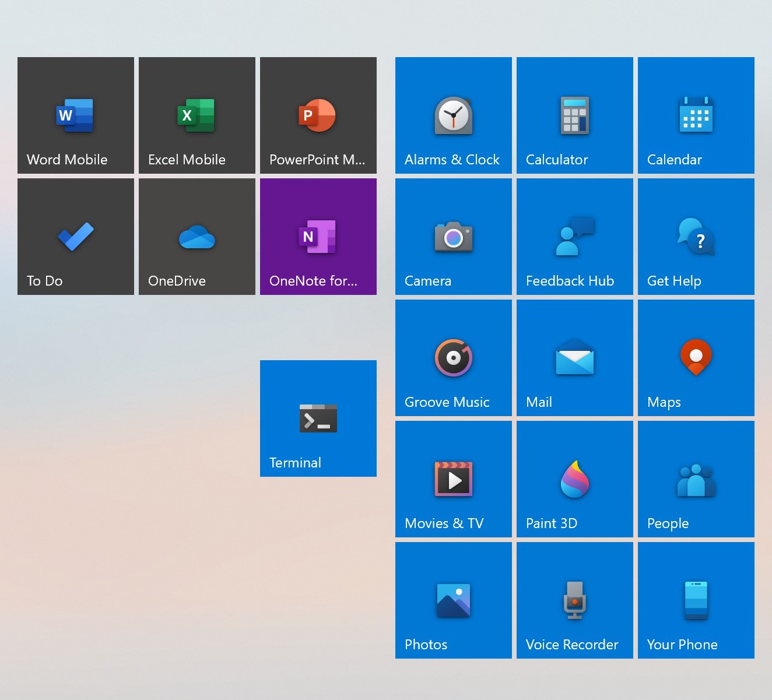The height and width of the screenshot is (700, 772).
Task: Open Feedback Hub
Action: [x=574, y=237]
